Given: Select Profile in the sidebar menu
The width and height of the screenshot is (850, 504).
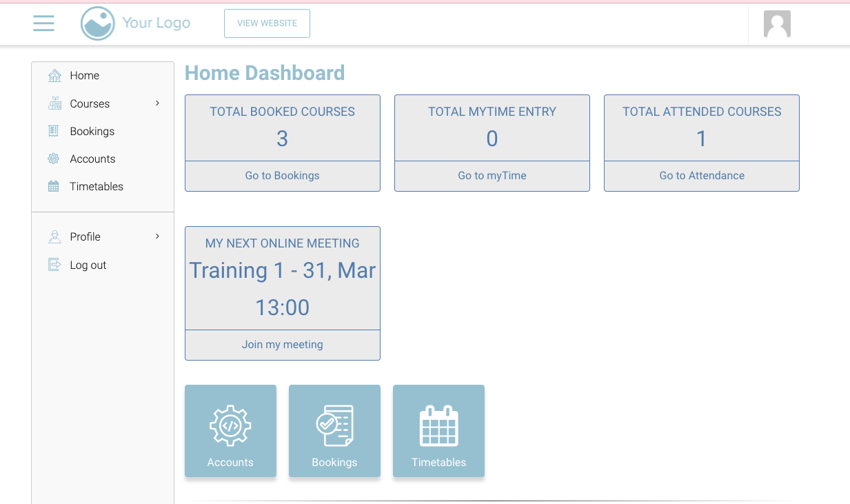Looking at the screenshot, I should (x=85, y=236).
